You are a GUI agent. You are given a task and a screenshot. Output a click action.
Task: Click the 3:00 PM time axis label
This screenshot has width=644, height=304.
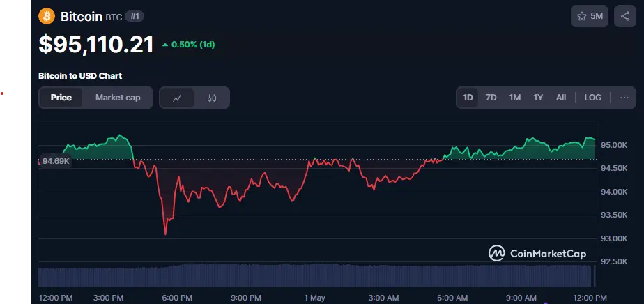coord(109,298)
